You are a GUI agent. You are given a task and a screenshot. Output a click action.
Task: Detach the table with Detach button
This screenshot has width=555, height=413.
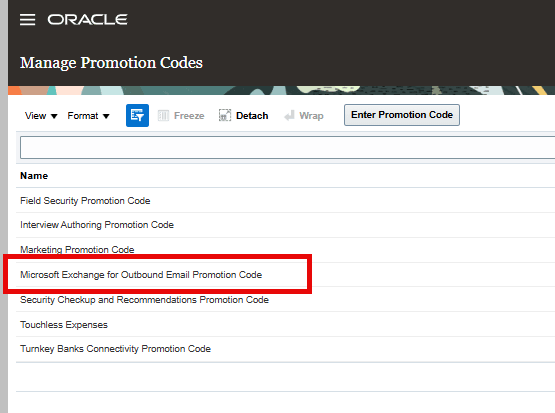click(244, 116)
